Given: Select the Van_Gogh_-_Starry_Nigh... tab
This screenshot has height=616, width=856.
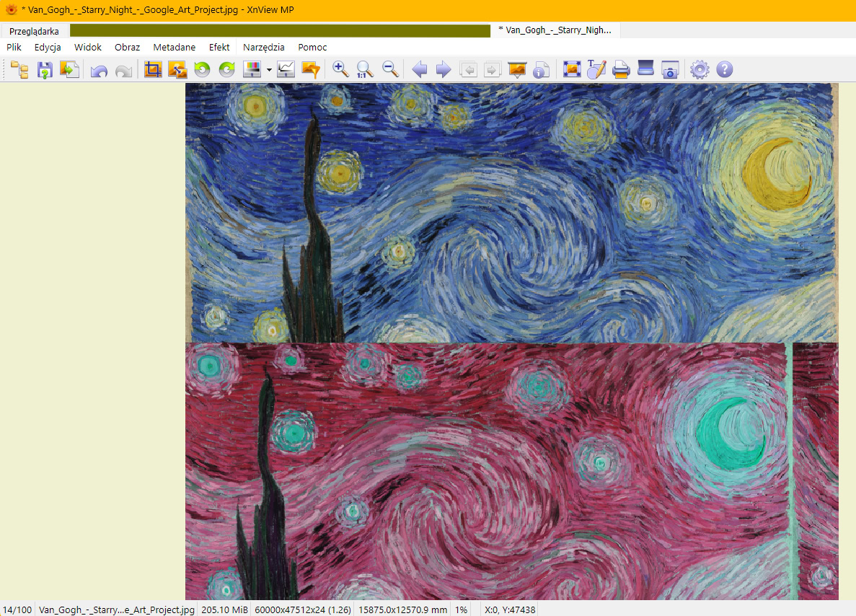Looking at the screenshot, I should point(555,30).
